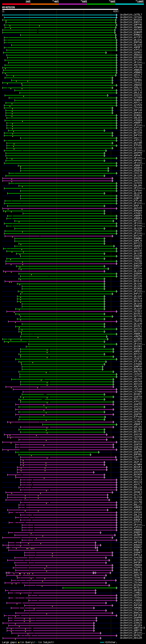This screenshot has height=644, width=146.
Task: Click label UniRef100_A5B8F2
Action: point(131,334)
